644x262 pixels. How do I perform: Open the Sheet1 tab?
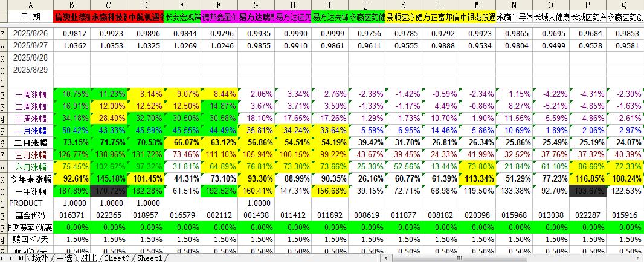[x=149, y=258]
